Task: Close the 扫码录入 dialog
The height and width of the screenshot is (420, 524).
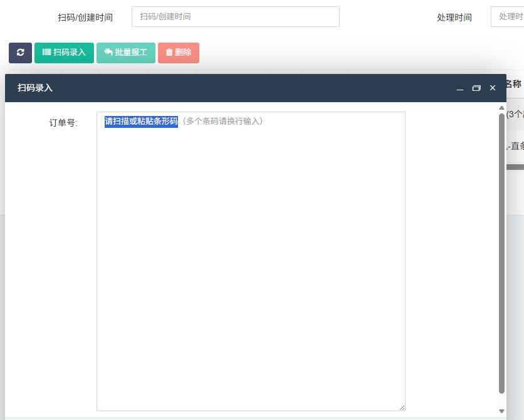Action: click(x=493, y=88)
